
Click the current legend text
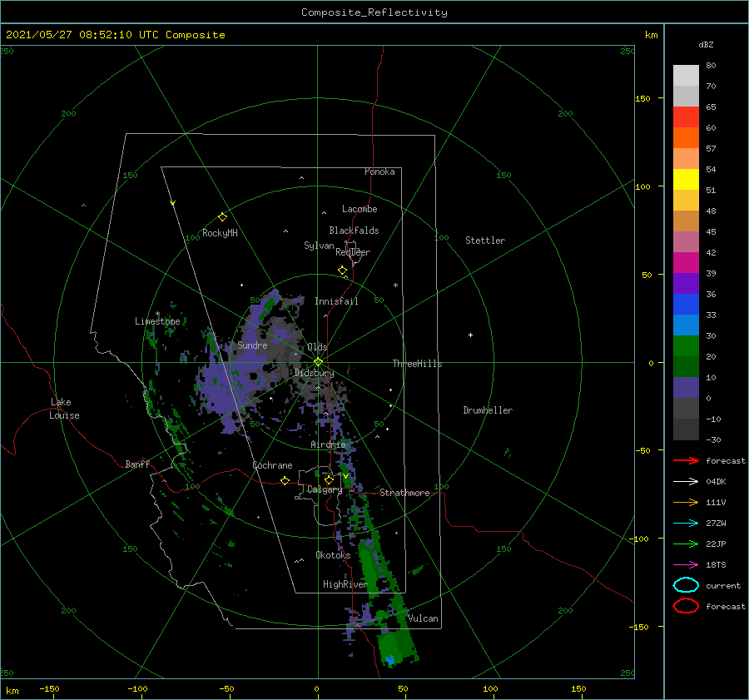point(723,585)
